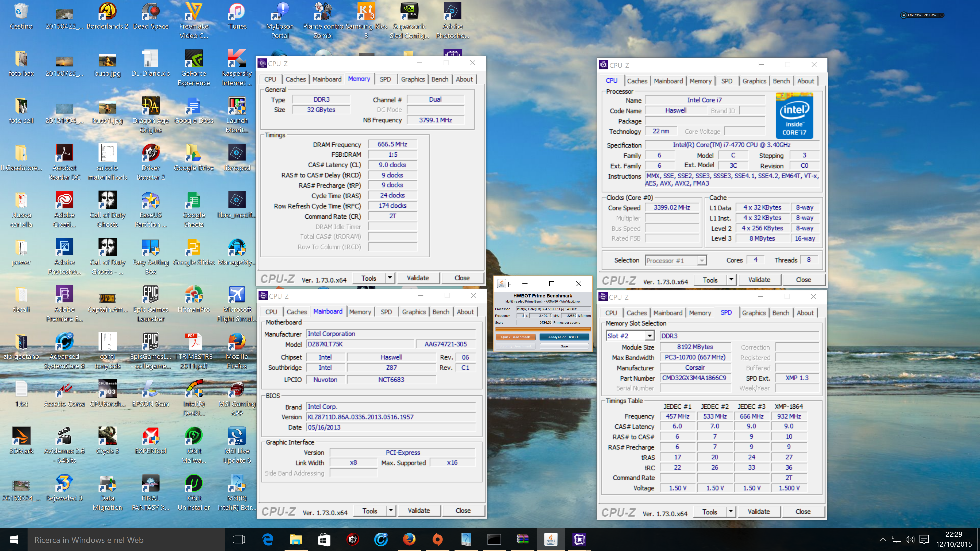The height and width of the screenshot is (551, 980).
Task: Switch to the Mainboard tab in the SPD window
Action: (x=668, y=313)
